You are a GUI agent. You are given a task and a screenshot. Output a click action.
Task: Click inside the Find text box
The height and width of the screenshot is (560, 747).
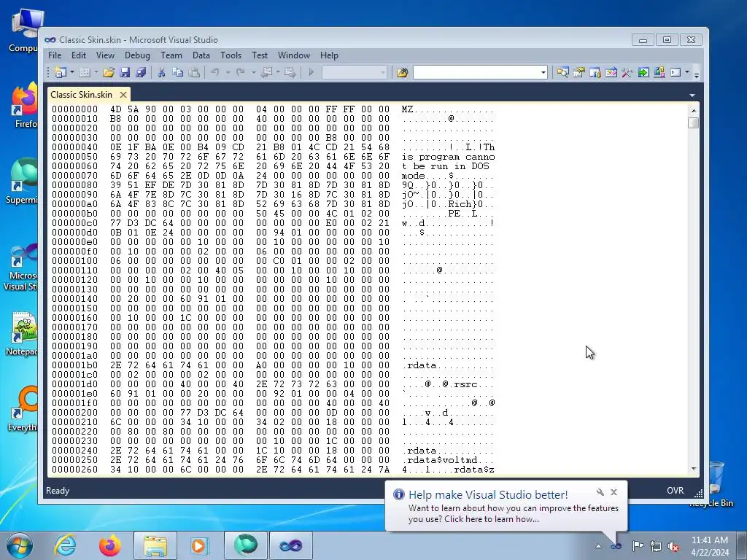476,72
